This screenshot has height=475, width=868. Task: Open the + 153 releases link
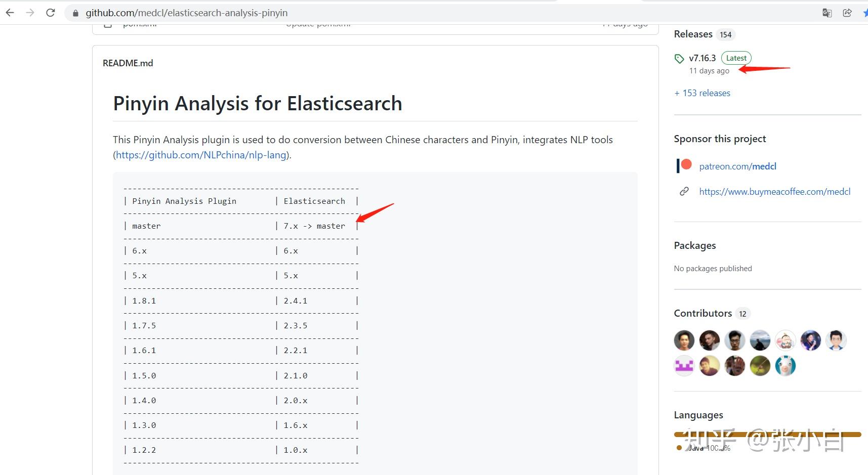702,93
